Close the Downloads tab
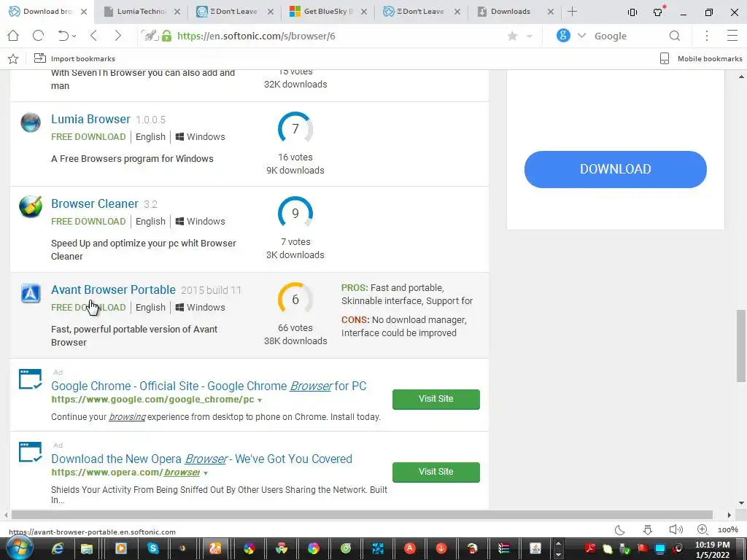The width and height of the screenshot is (747, 560). [551, 12]
